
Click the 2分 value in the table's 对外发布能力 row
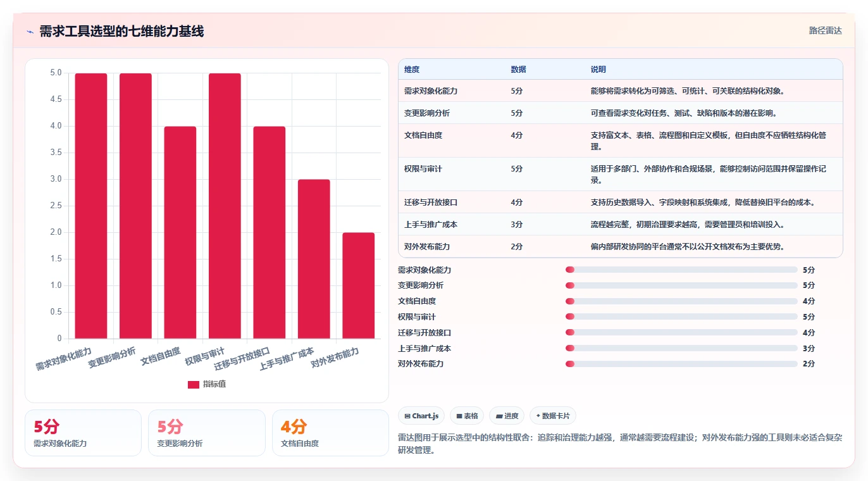[x=517, y=247]
